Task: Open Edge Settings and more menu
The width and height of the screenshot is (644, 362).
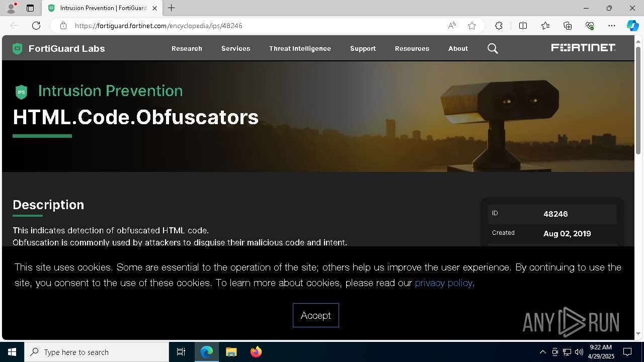Action: pos(612,26)
